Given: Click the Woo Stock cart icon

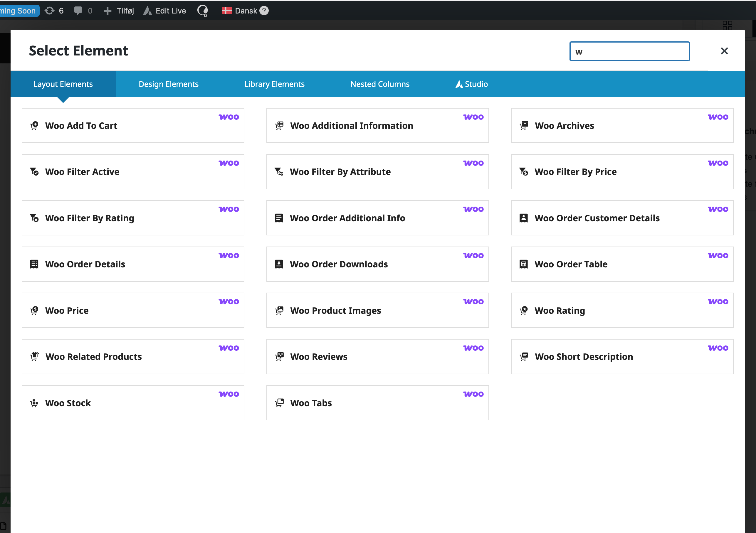Looking at the screenshot, I should pyautogui.click(x=34, y=403).
